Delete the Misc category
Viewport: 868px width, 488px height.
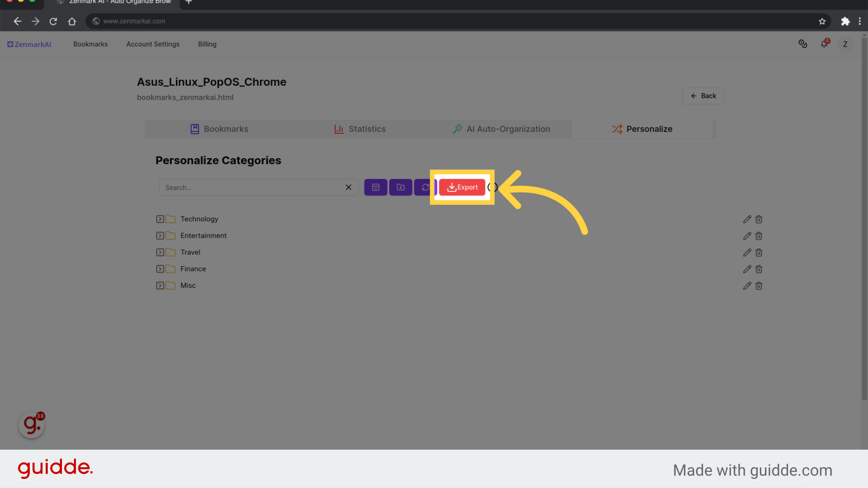coord(759,286)
